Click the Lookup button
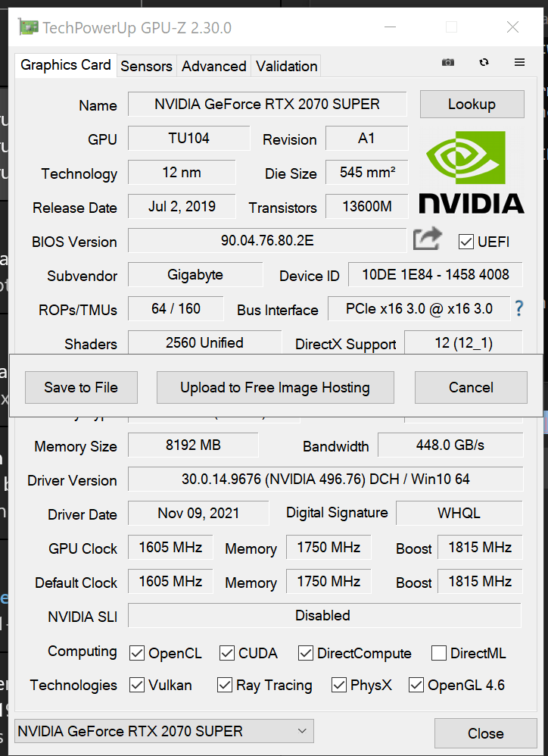This screenshot has height=756, width=548. (472, 104)
